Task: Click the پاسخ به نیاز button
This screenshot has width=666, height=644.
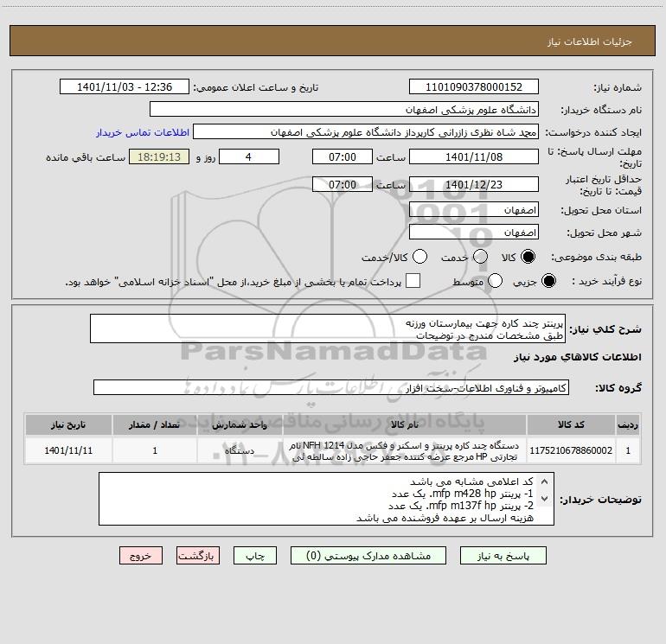Action: 503,556
